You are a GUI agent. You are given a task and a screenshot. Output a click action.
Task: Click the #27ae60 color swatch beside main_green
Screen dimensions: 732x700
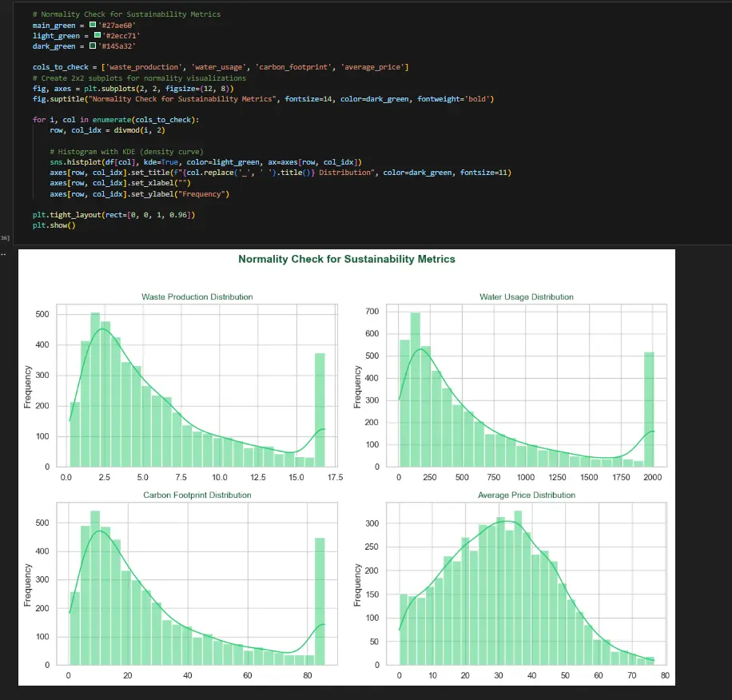(93, 25)
